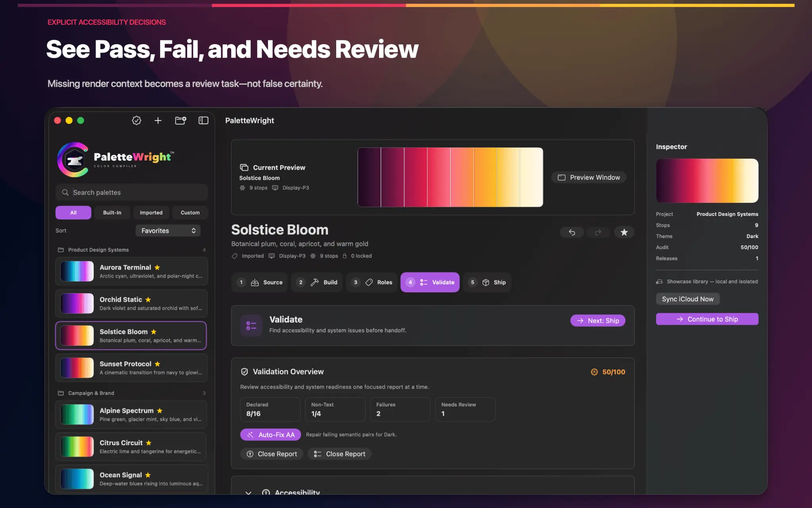Viewport: 812px width, 508px height.
Task: Select the Imported filter tab
Action: 151,213
